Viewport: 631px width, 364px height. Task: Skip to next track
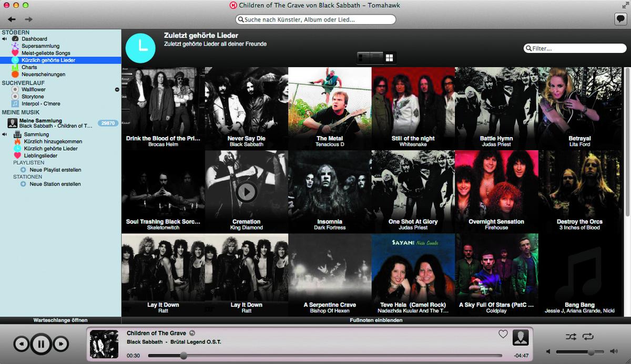[61, 345]
